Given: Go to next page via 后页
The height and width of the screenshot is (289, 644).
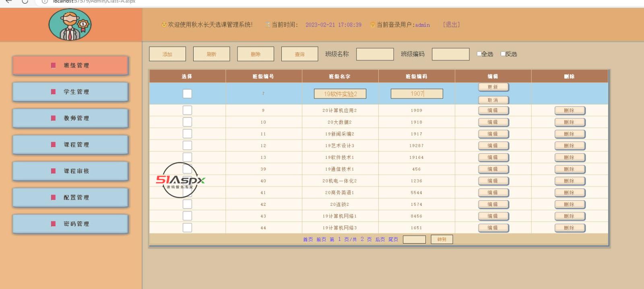Looking at the screenshot, I should 380,240.
